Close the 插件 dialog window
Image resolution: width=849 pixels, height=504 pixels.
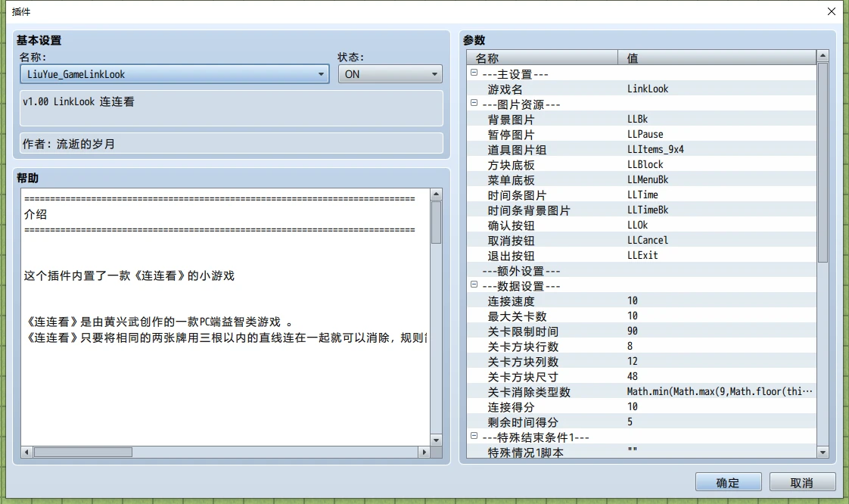click(x=832, y=11)
